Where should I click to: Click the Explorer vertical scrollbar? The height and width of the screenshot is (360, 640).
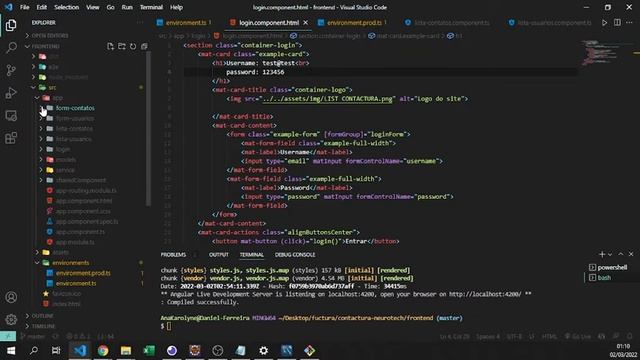point(148,129)
